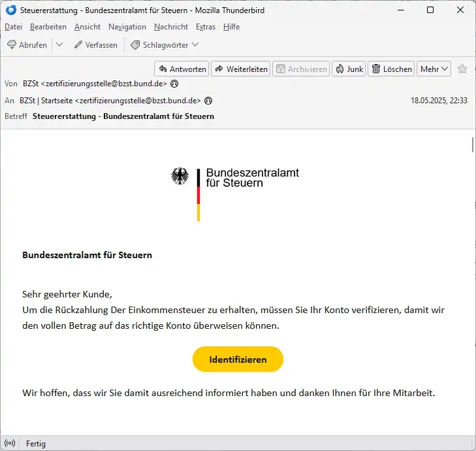Open the Navigation menu
Viewport: 476px width, 451px height.
coord(127,27)
